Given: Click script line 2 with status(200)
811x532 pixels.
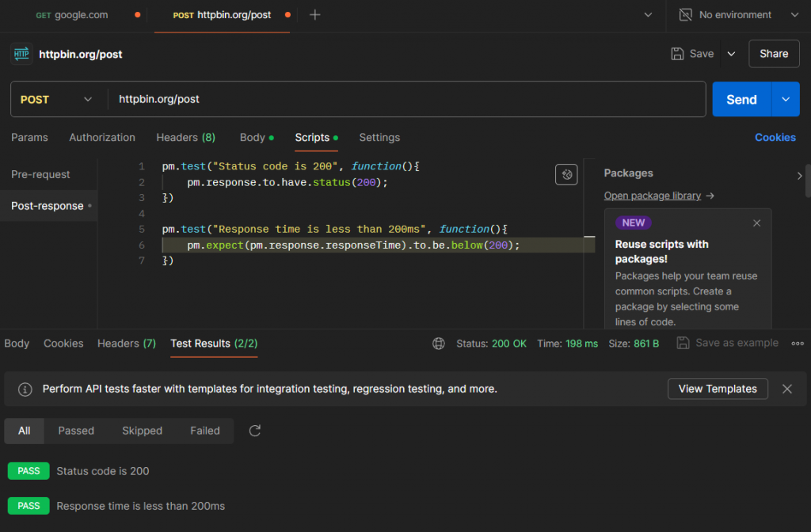Looking at the screenshot, I should (x=287, y=183).
